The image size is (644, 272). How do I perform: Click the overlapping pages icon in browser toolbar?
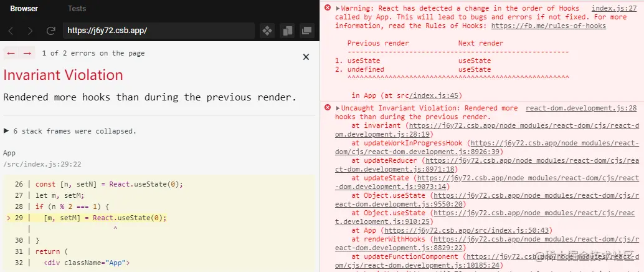coord(287,31)
